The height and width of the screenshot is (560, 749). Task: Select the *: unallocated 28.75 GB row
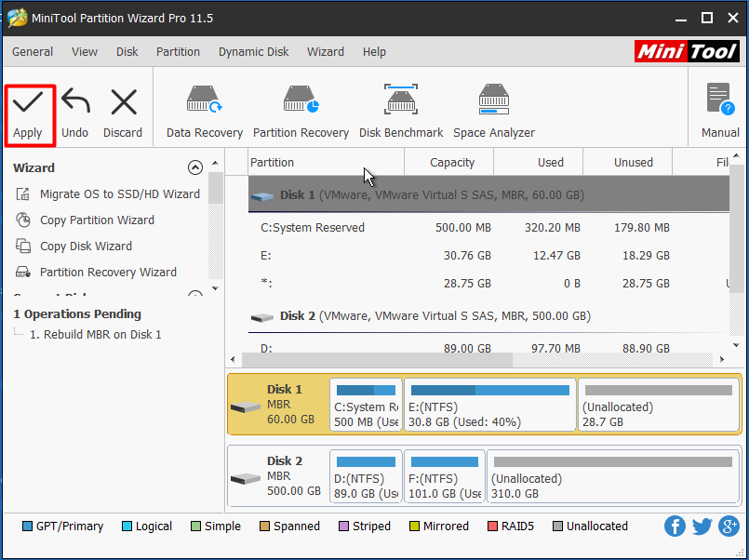pos(488,284)
